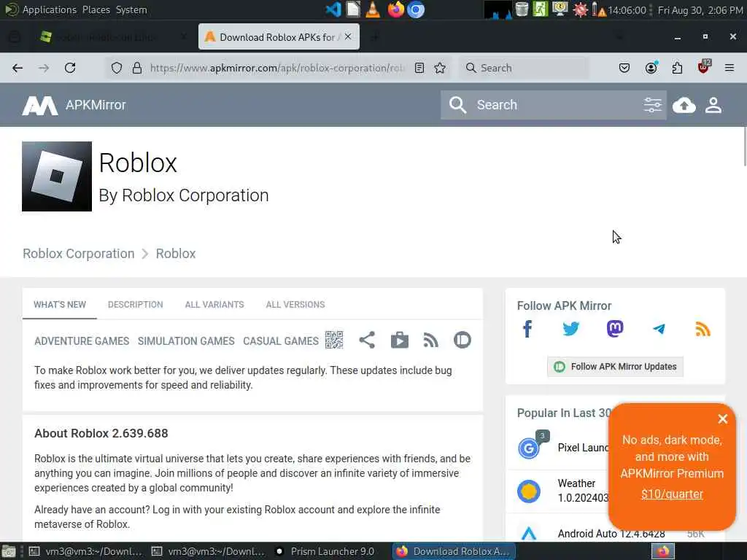Screen dimensions: 747x560
Task: Follow APK Mirror on Facebook
Action: coord(527,329)
